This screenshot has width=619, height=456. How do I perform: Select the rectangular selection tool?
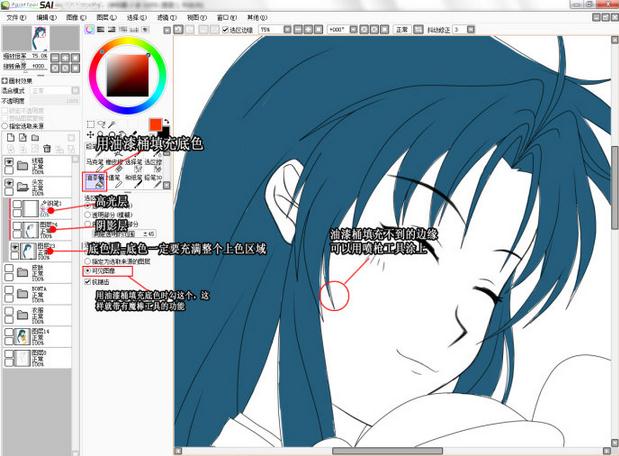pos(90,125)
